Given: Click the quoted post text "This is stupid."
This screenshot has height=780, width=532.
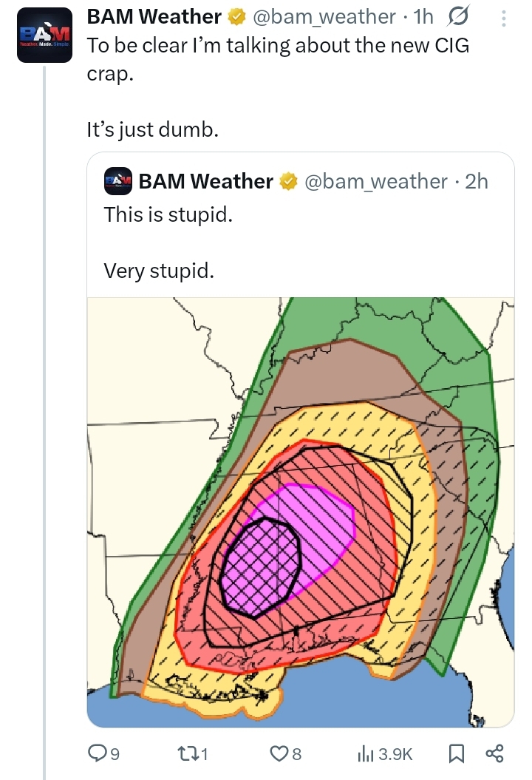Looking at the screenshot, I should (x=168, y=214).
